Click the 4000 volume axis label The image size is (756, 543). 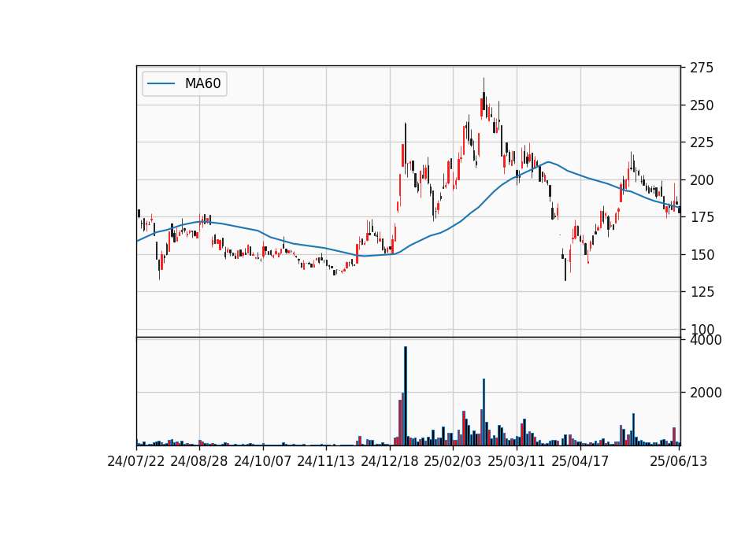point(706,340)
